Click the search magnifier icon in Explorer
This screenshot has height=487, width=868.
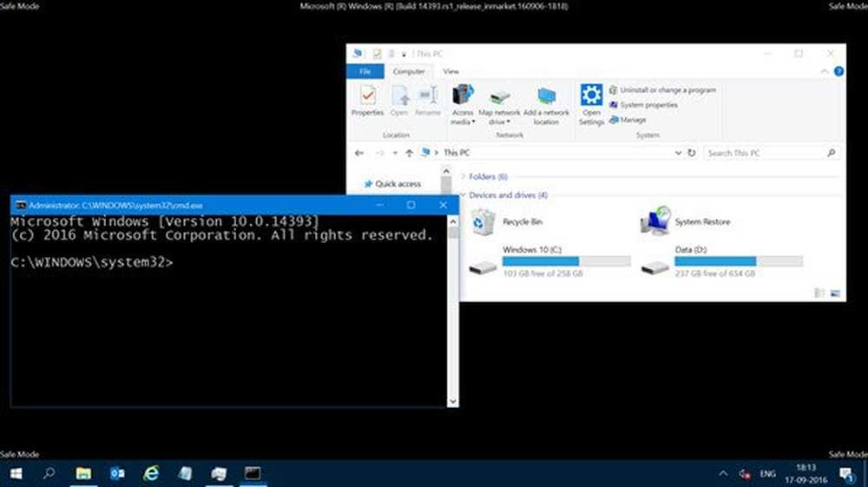[x=831, y=153]
